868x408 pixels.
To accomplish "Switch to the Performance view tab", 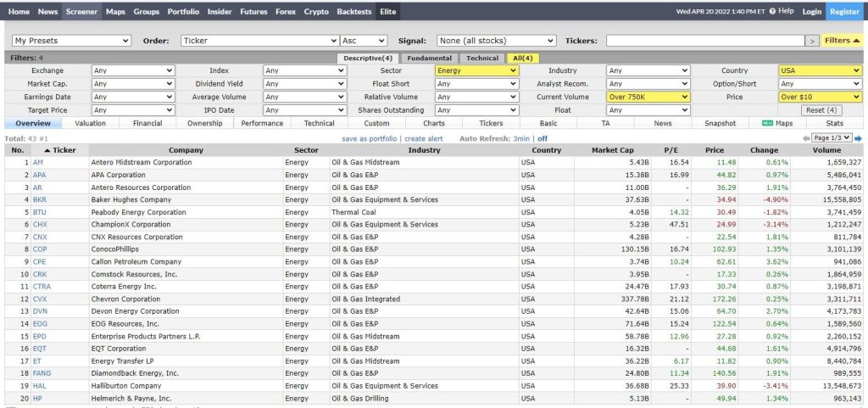I will (262, 124).
